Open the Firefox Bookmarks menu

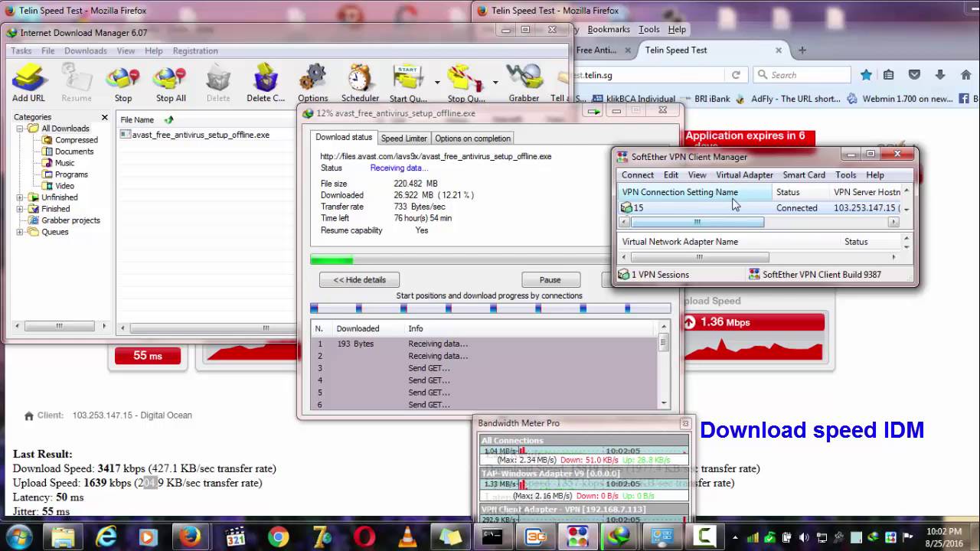point(609,29)
